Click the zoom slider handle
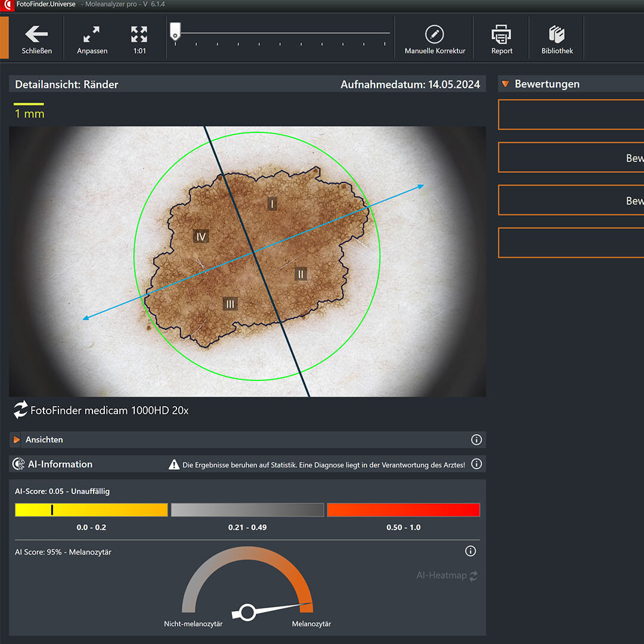The width and height of the screenshot is (644, 644). pos(175,31)
